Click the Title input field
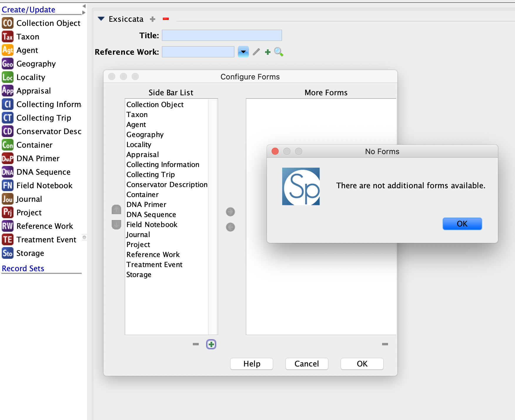 click(x=222, y=35)
